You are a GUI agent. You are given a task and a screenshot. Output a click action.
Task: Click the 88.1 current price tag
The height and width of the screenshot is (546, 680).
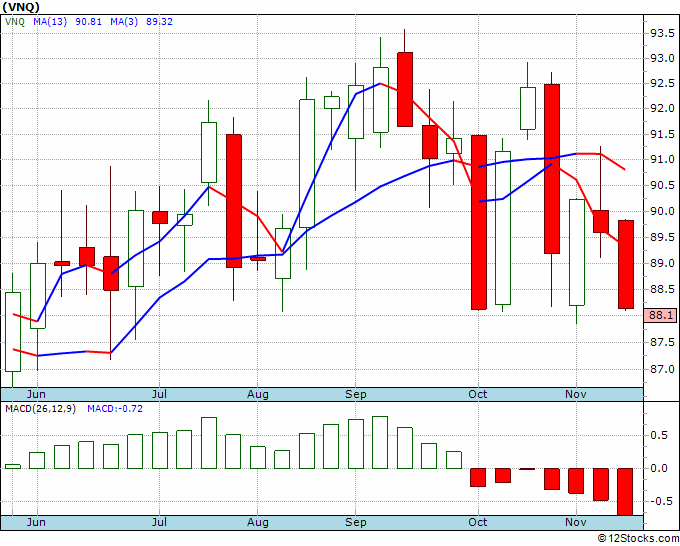(x=661, y=315)
